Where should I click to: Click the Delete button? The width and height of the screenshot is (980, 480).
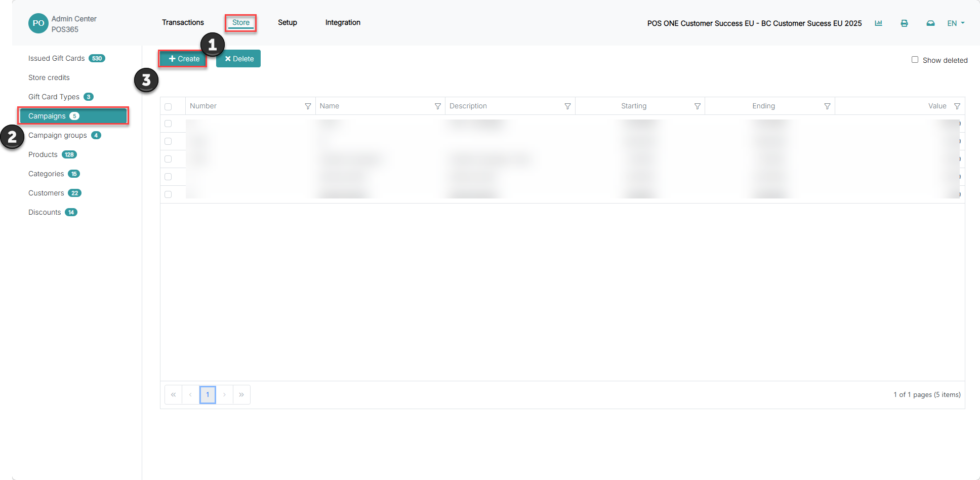(238, 59)
